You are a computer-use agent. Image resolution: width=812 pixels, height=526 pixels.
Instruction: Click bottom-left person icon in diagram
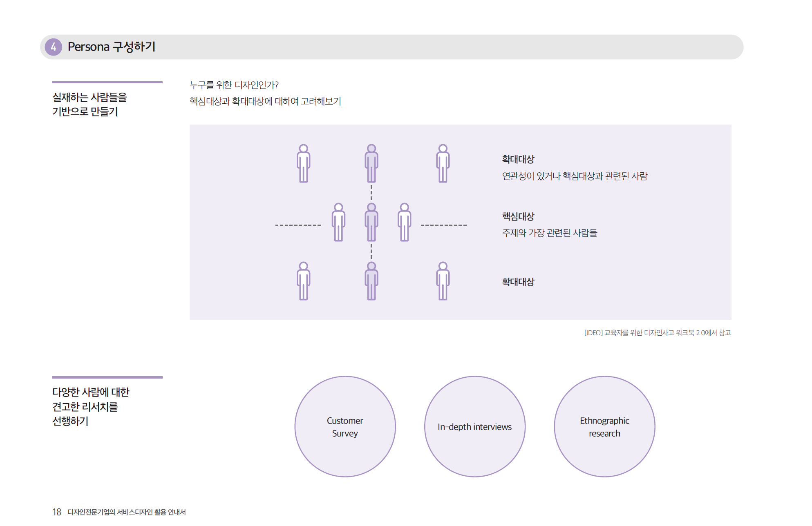point(303,281)
